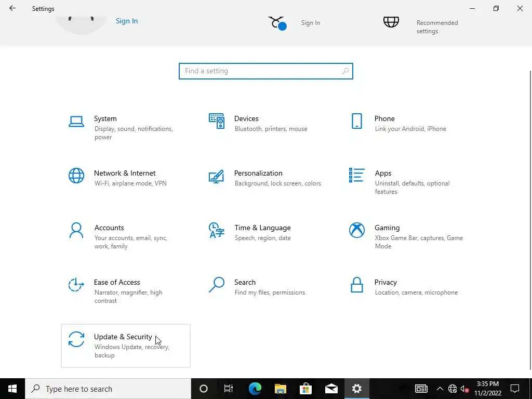This screenshot has width=532, height=399.
Task: Show hidden tray icons chevron
Action: click(x=440, y=389)
